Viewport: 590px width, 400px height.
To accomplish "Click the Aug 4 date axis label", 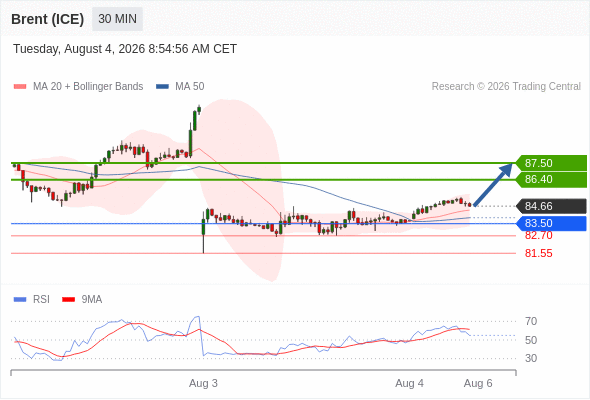I will [409, 383].
